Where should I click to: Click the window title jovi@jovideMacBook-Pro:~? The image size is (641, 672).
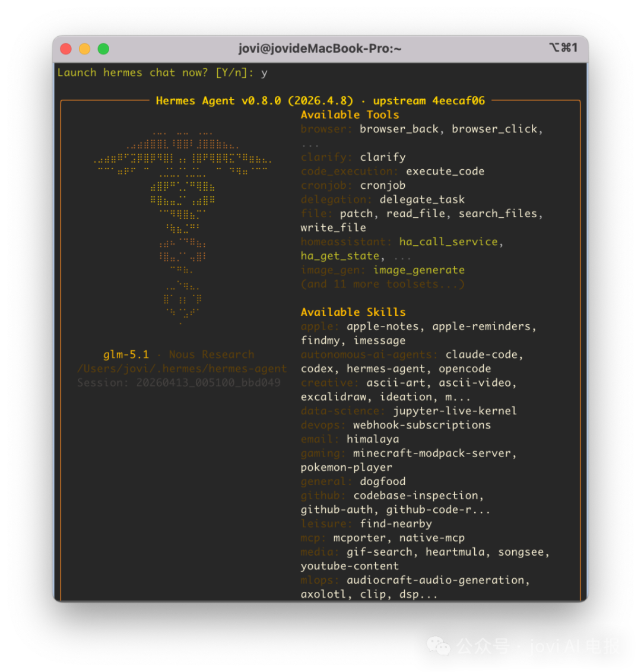(320, 49)
